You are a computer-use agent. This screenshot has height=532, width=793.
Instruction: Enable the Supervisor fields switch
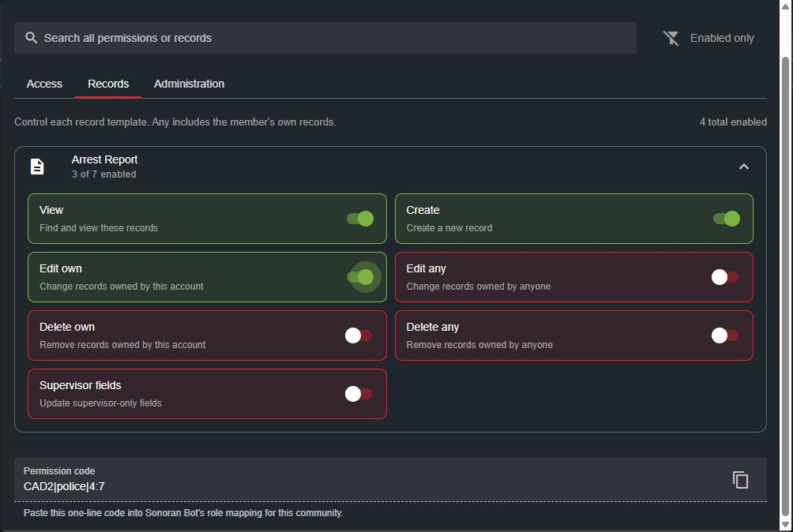coord(359,394)
